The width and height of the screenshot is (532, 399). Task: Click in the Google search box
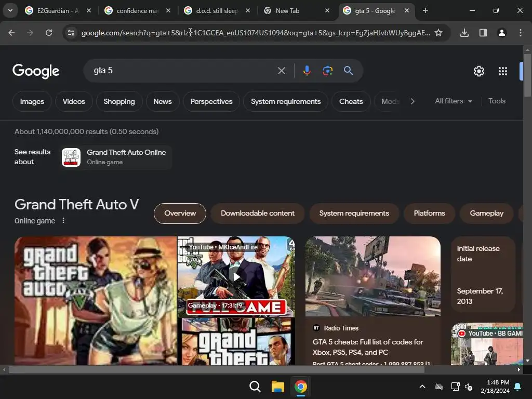183,71
